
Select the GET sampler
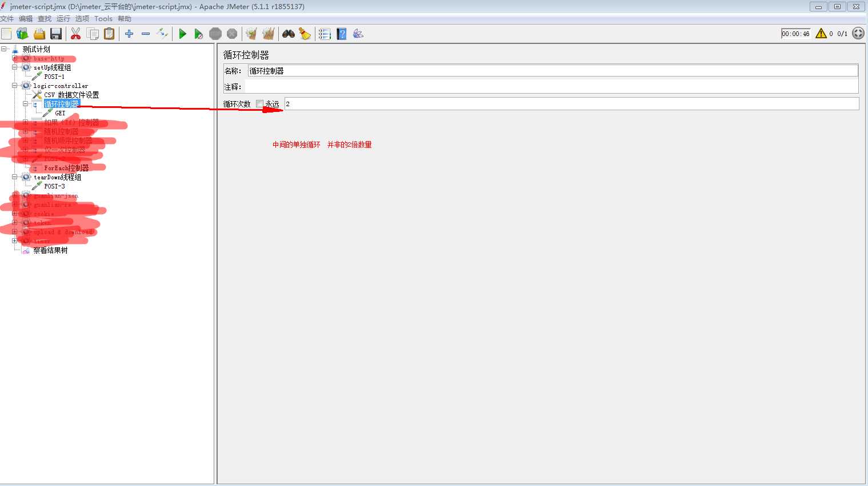pos(60,113)
